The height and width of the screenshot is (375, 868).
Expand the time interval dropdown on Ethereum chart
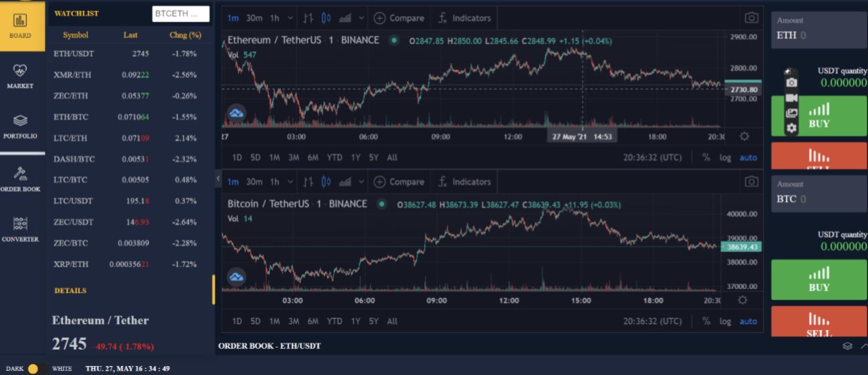(290, 18)
